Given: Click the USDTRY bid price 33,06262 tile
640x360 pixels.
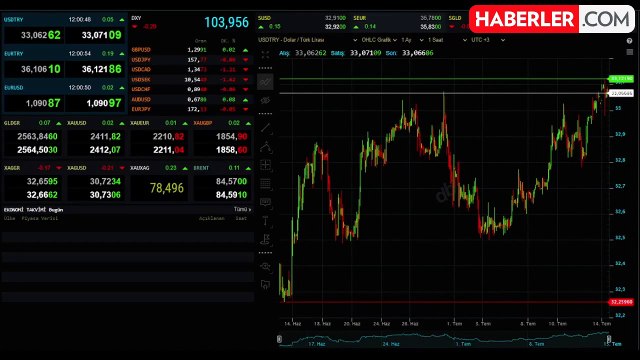Looking at the screenshot, I should click(x=34, y=35).
